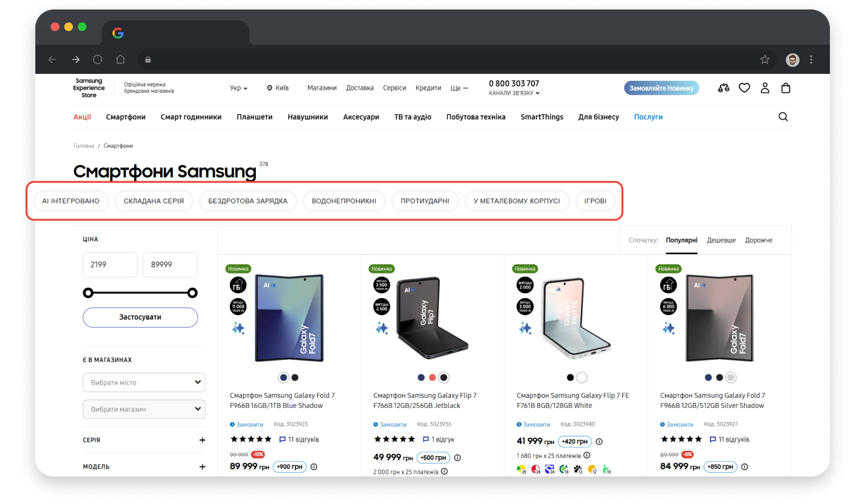This screenshot has height=504, width=864.
Task: Apply the ІГРОВІ filter chip
Action: point(595,201)
